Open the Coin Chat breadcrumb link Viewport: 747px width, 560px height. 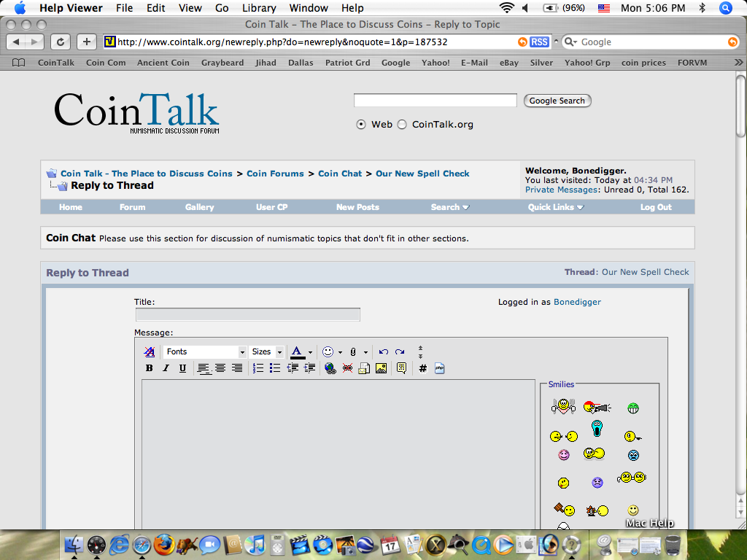point(340,174)
